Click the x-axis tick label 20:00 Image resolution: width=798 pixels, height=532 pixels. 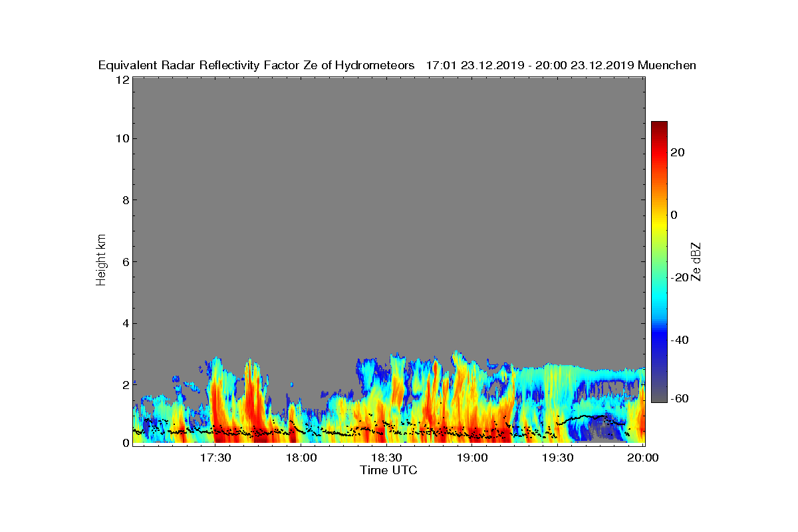pos(644,458)
